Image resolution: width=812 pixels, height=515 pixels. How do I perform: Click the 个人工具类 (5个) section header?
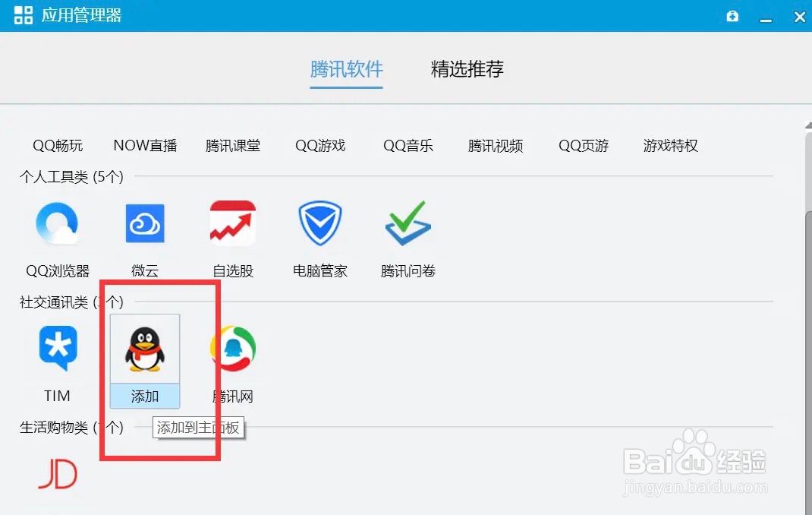[x=71, y=177]
